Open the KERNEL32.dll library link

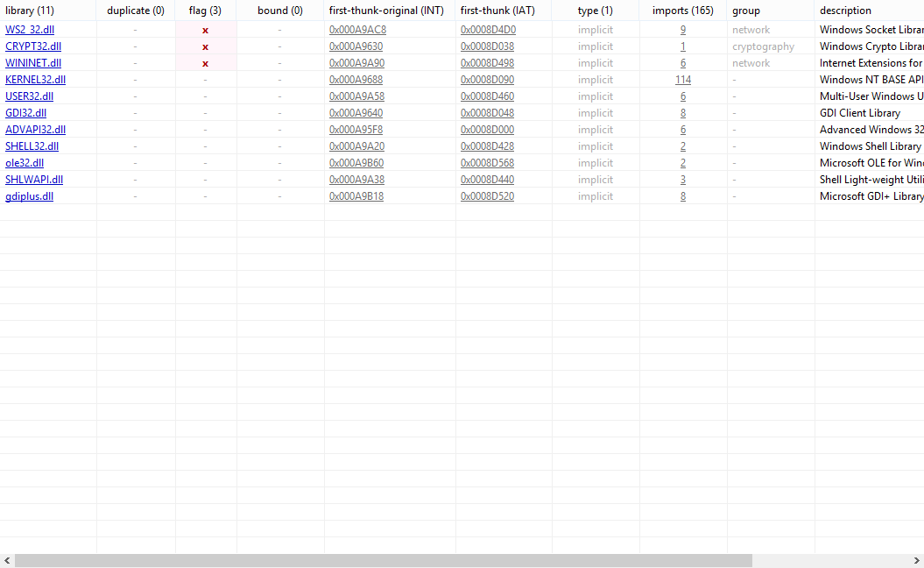point(35,80)
